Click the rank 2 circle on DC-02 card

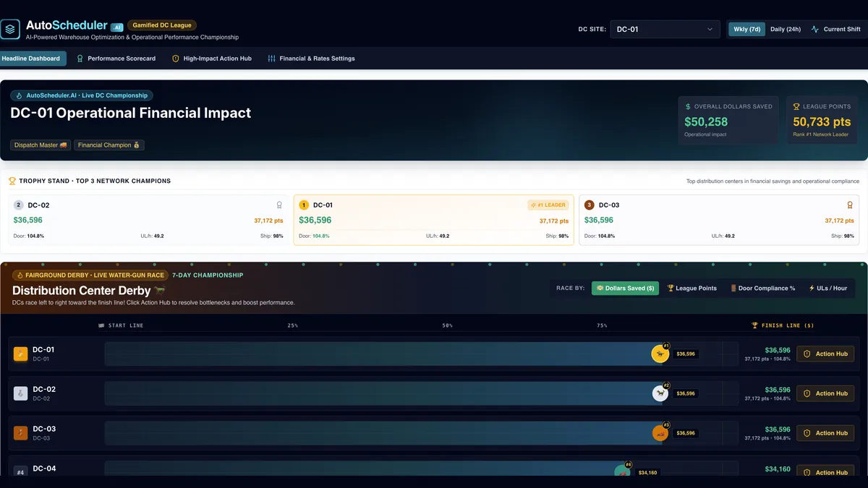pyautogui.click(x=19, y=205)
